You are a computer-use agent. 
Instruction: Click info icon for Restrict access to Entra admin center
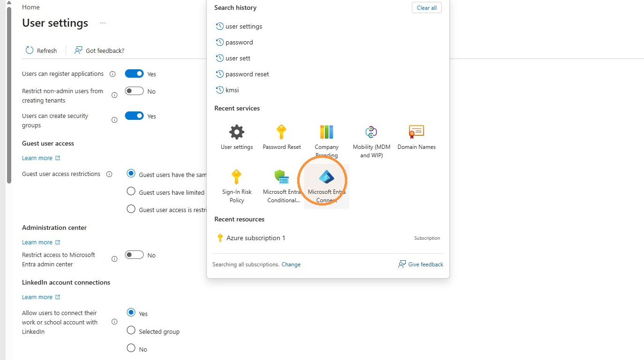coord(114,259)
